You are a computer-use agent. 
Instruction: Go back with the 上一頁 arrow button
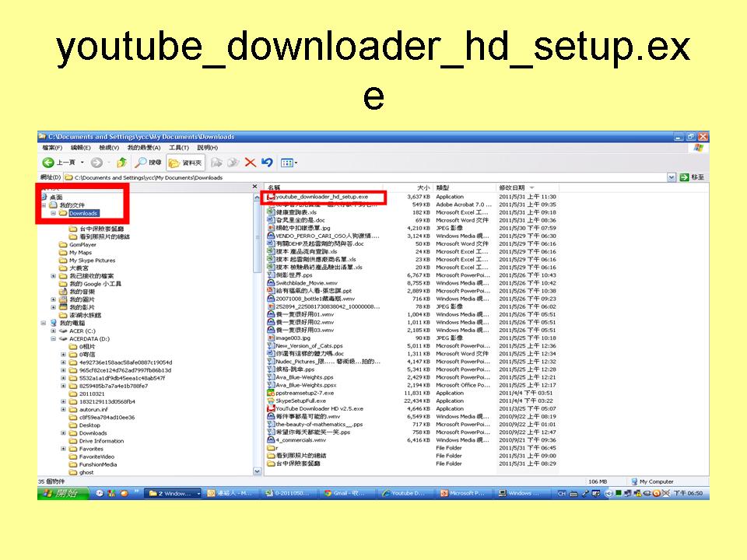(x=59, y=163)
